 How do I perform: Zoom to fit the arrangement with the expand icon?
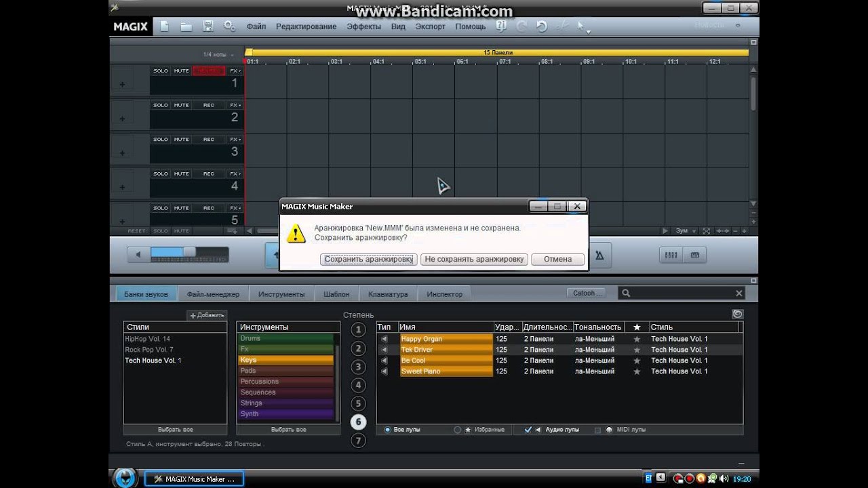click(706, 231)
